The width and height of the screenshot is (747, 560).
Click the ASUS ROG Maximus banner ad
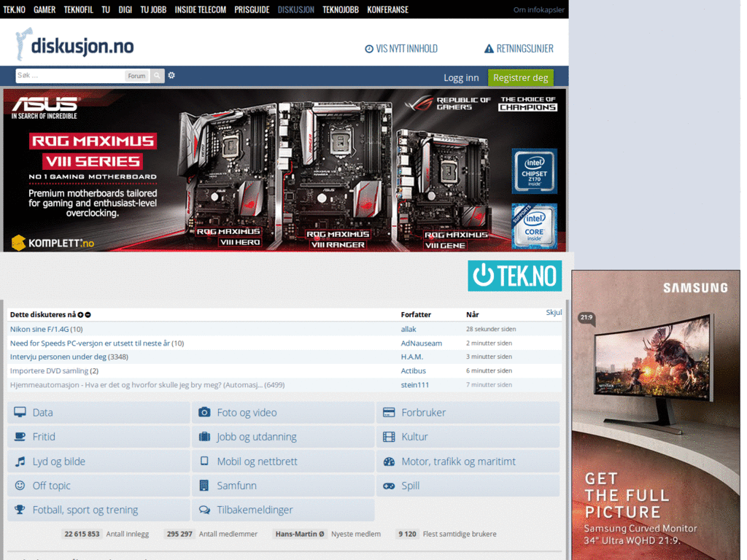coord(285,170)
